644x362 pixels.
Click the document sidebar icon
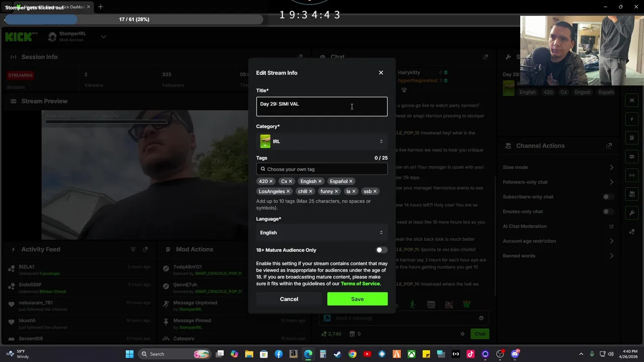click(632, 138)
